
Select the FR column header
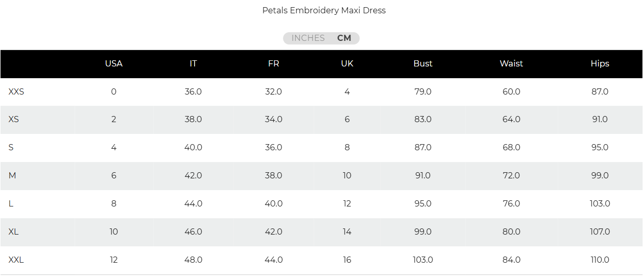(x=273, y=64)
